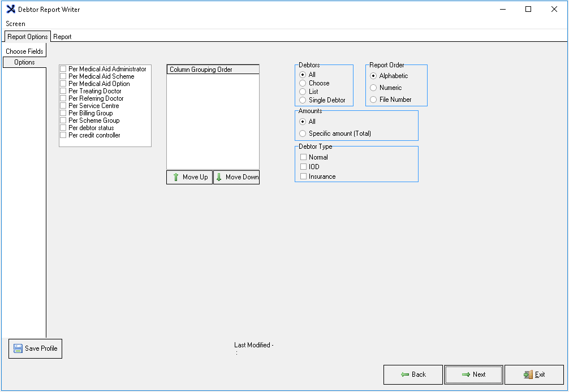Click the green Move Up arrow icon
This screenshot has width=569, height=392.
coord(175,177)
